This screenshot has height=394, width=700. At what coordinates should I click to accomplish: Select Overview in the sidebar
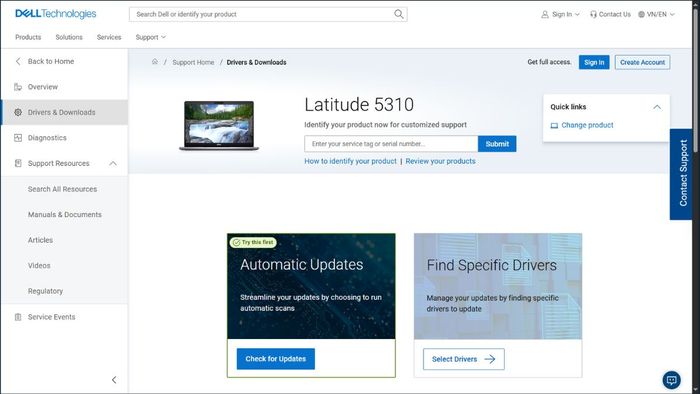pos(64,87)
